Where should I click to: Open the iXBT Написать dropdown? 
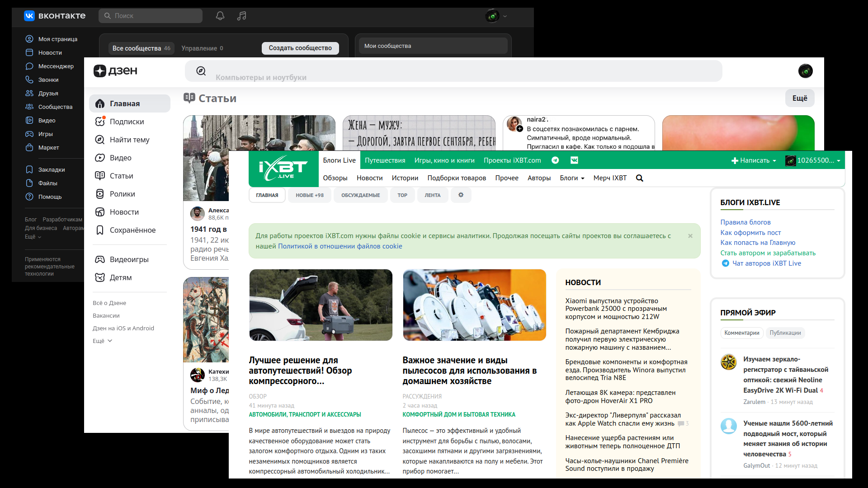753,160
